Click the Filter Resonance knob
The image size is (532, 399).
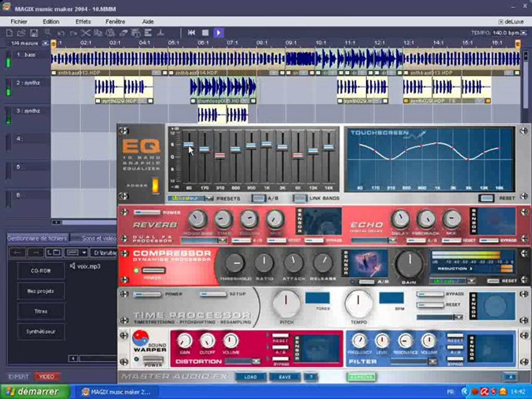click(x=405, y=341)
